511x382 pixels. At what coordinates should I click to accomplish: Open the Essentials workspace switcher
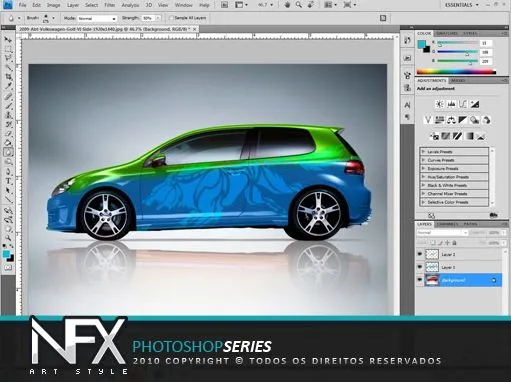462,5
